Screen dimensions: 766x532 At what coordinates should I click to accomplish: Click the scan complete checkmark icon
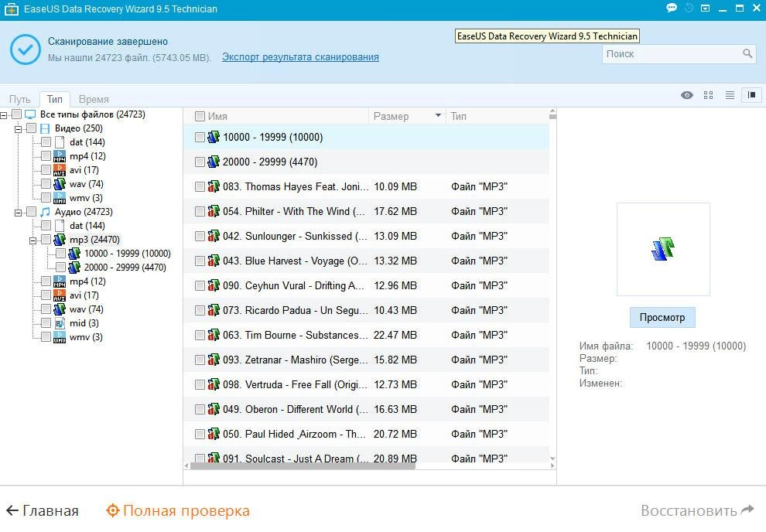point(26,49)
